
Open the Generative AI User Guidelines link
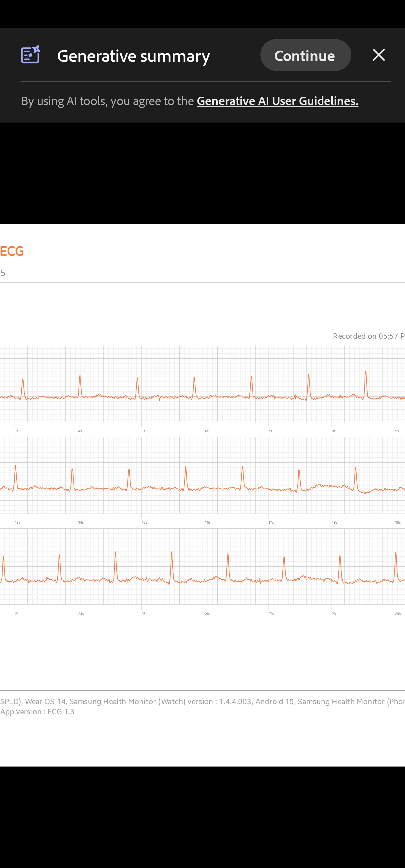pyautogui.click(x=277, y=101)
